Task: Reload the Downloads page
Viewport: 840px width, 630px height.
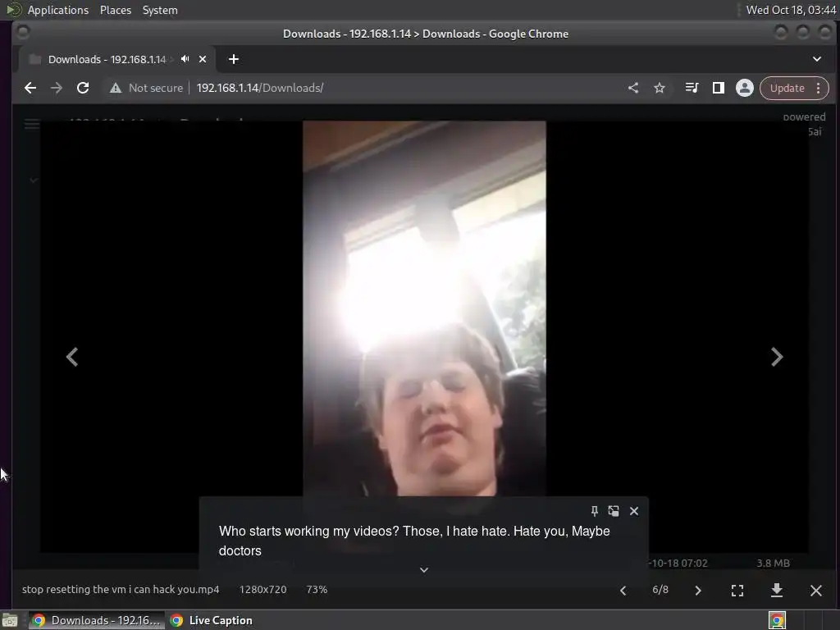Action: click(x=83, y=88)
